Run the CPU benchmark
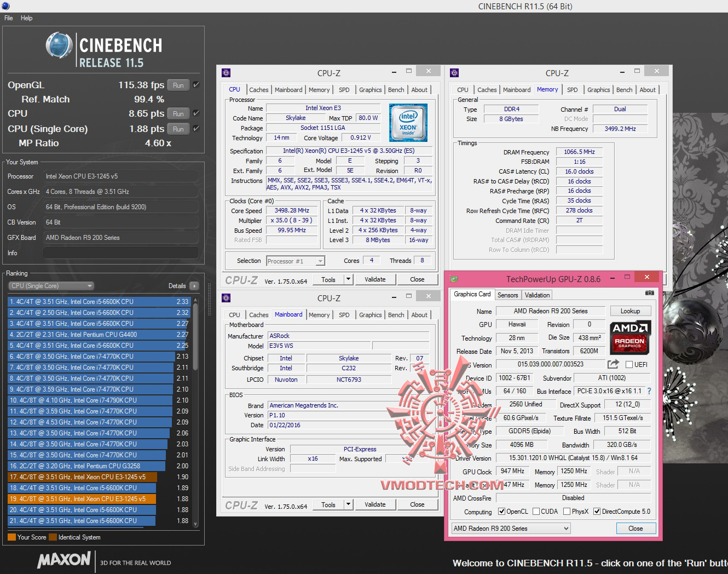Screen dimensions: 728x574 pos(178,113)
